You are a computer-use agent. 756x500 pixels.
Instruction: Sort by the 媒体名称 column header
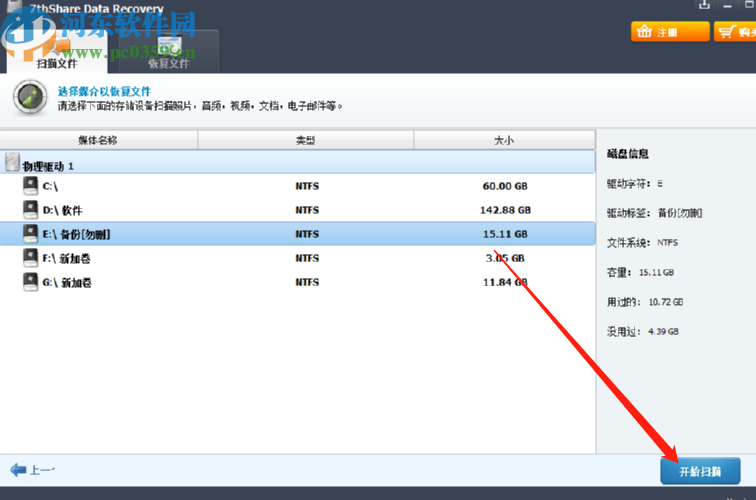click(x=98, y=140)
